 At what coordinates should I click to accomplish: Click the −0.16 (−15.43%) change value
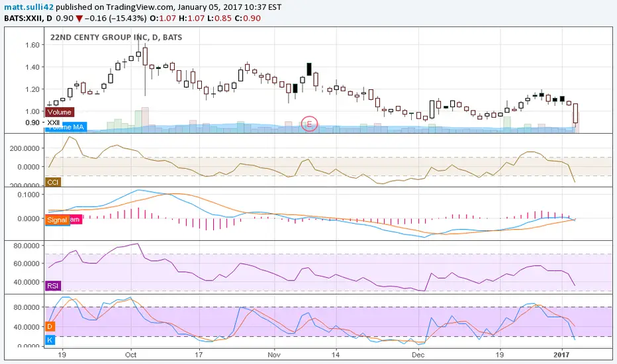click(x=116, y=18)
